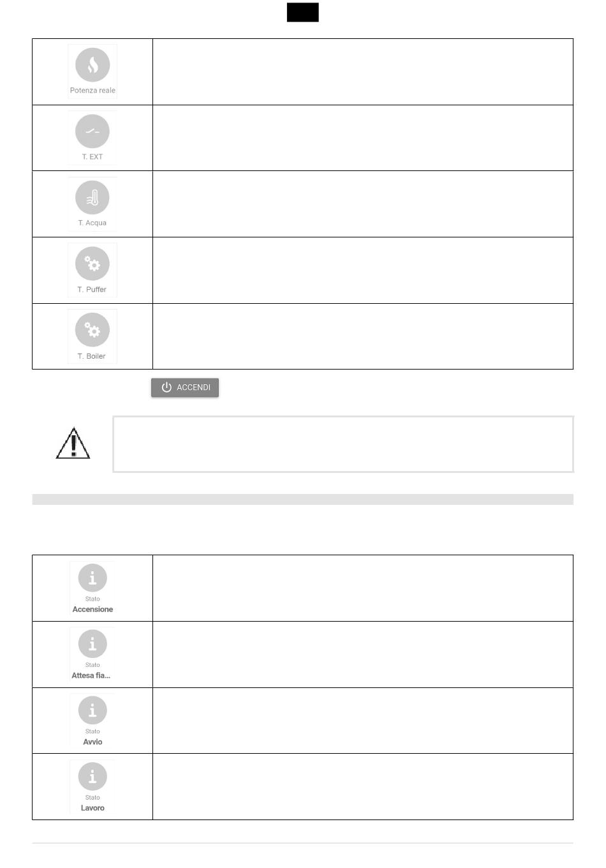Select the Stato Avvio info icon
This screenshot has height=868, width=606.
(92, 710)
